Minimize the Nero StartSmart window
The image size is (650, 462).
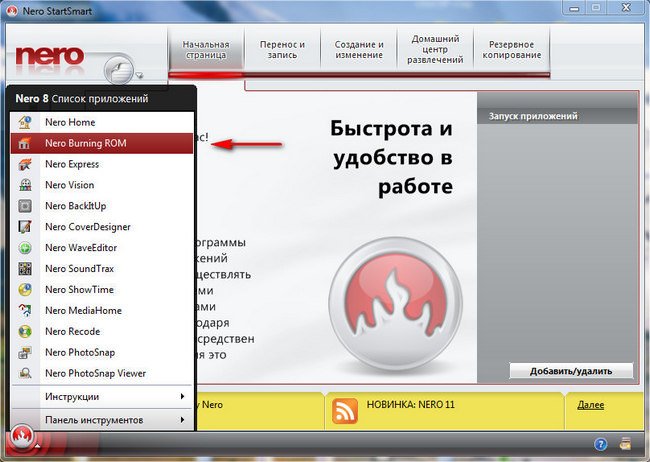[574, 8]
